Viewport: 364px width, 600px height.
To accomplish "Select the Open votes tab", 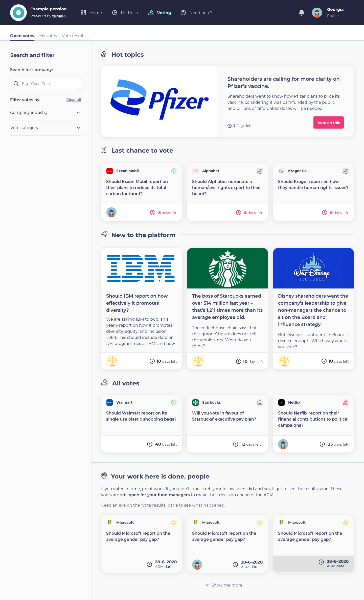I will coord(22,36).
